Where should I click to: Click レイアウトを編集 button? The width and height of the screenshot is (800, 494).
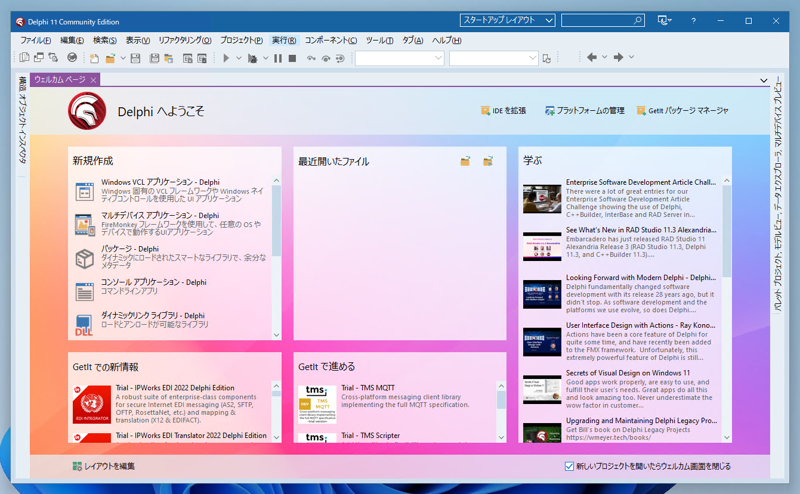coord(104,466)
